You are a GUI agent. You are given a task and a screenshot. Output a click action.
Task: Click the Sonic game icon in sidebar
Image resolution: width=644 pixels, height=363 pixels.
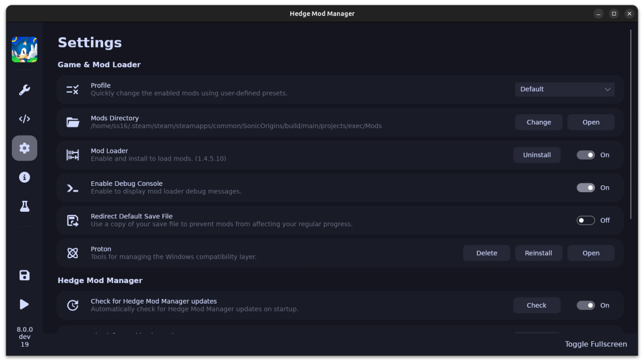point(24,50)
